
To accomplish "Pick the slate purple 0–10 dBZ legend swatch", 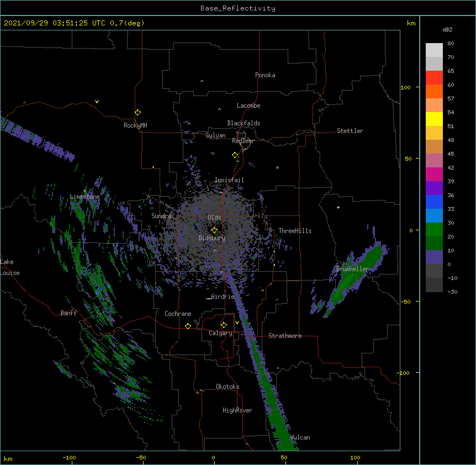I will [434, 257].
